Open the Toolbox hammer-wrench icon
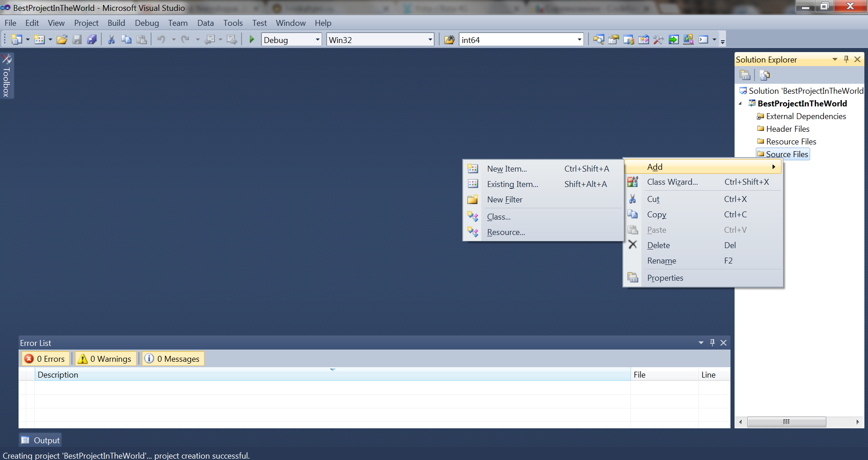This screenshot has width=868, height=460. pyautogui.click(x=659, y=40)
